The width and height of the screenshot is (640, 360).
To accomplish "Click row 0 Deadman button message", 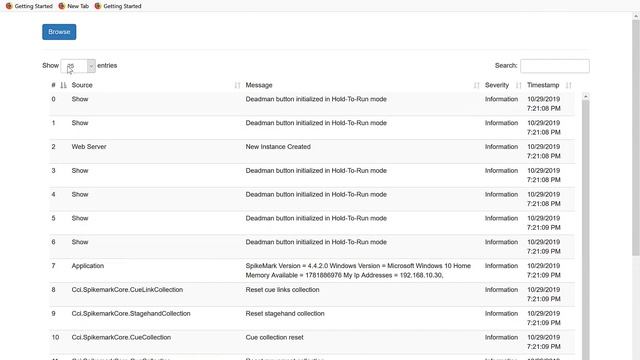I will pyautogui.click(x=316, y=99).
